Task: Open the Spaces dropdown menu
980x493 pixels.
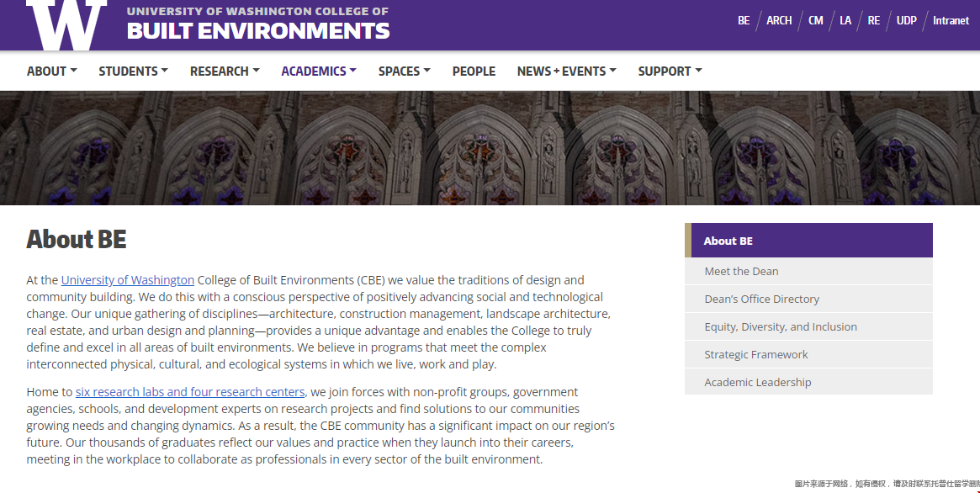Action: (x=404, y=72)
